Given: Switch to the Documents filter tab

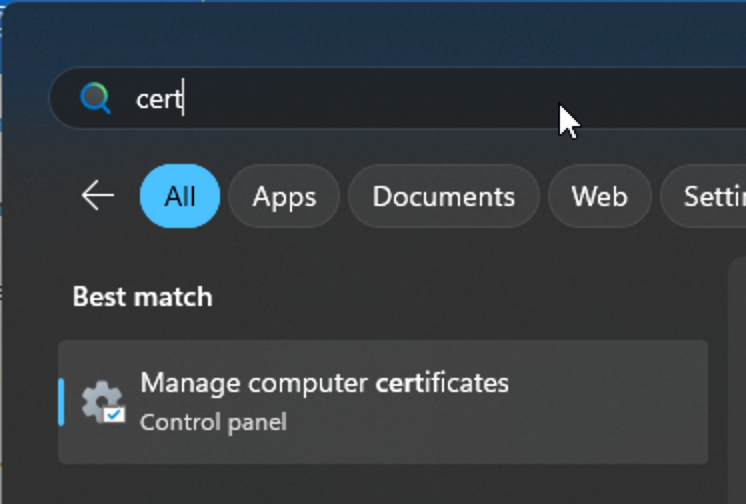Looking at the screenshot, I should point(443,196).
